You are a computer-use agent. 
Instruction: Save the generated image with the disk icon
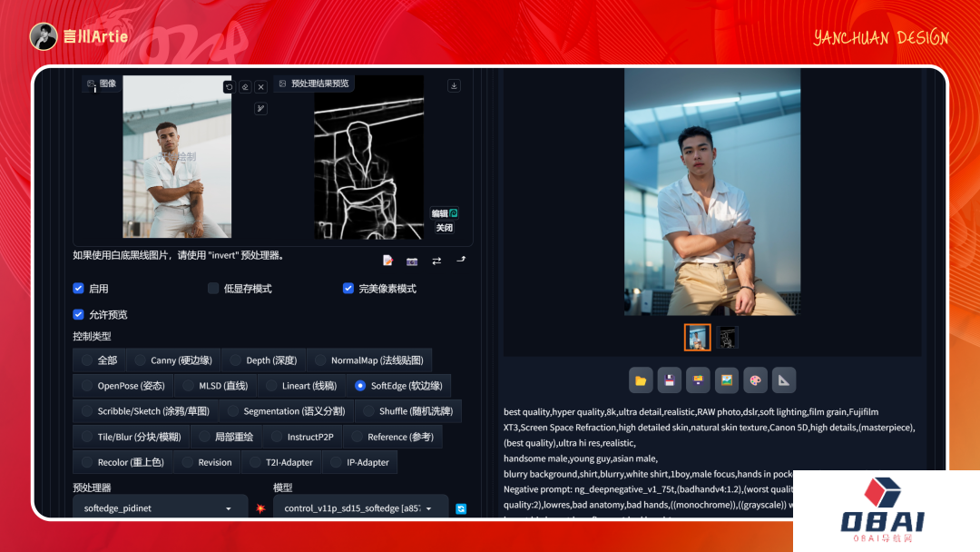pyautogui.click(x=670, y=380)
